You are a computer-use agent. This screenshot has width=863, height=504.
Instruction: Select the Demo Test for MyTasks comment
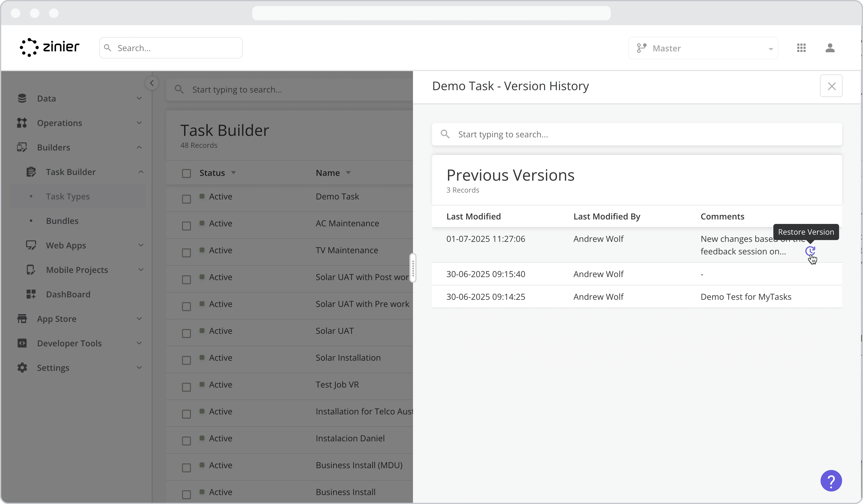746,297
